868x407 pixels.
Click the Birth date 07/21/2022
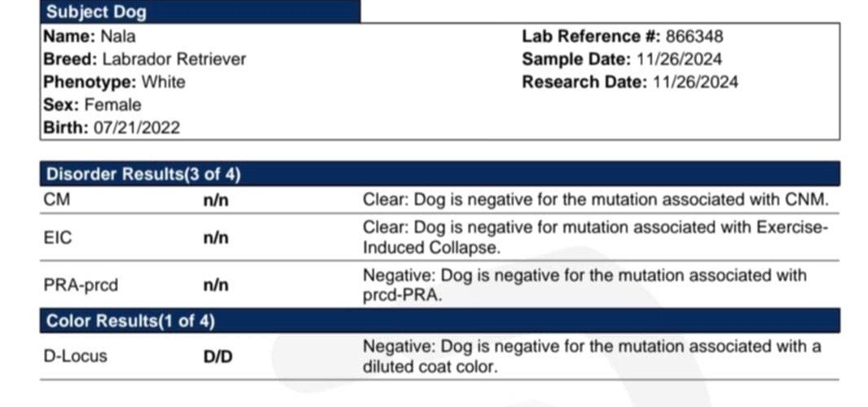pos(137,128)
